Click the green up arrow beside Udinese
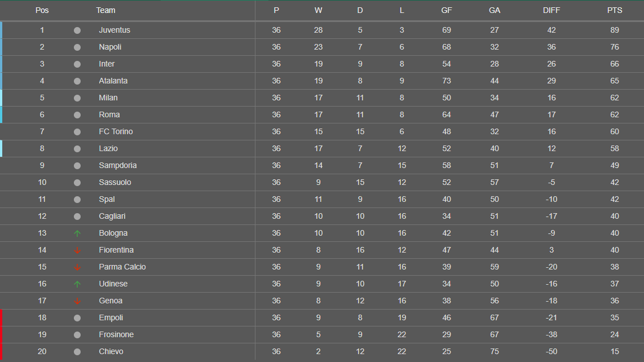The width and height of the screenshot is (644, 362). (x=77, y=284)
